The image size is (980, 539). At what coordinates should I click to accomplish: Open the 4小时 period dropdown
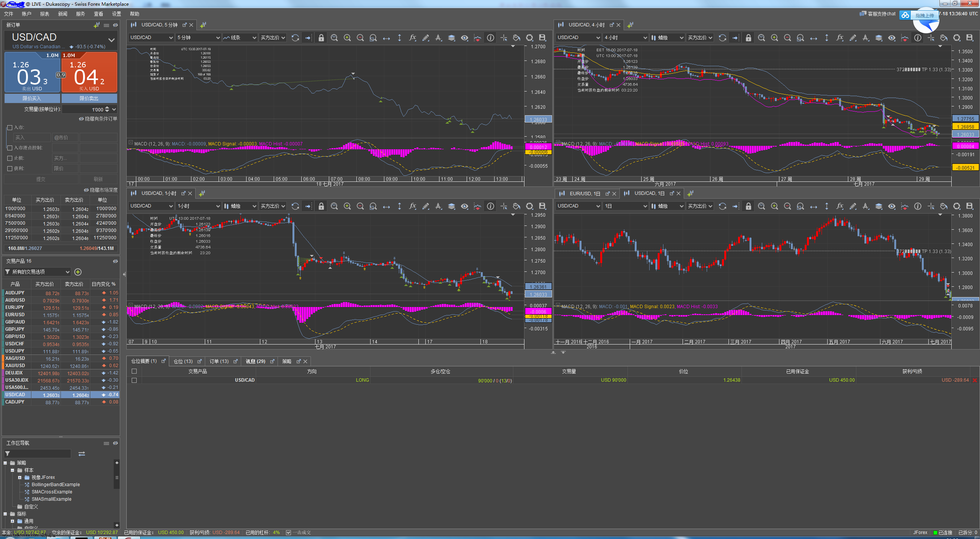pos(625,38)
